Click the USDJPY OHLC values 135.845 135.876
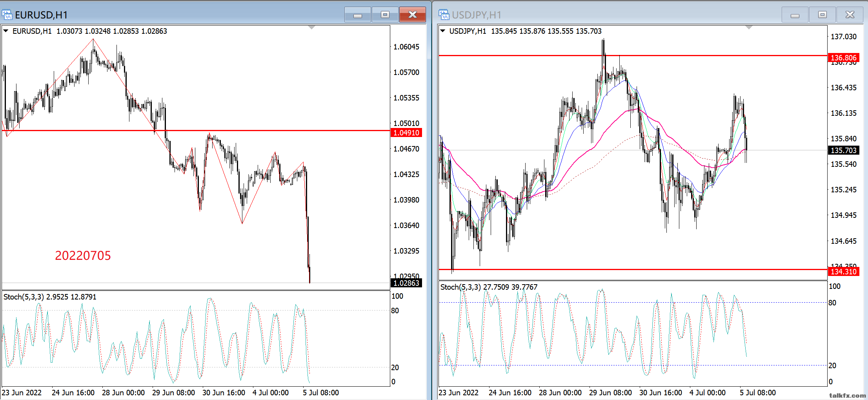This screenshot has height=400, width=868. pyautogui.click(x=518, y=31)
